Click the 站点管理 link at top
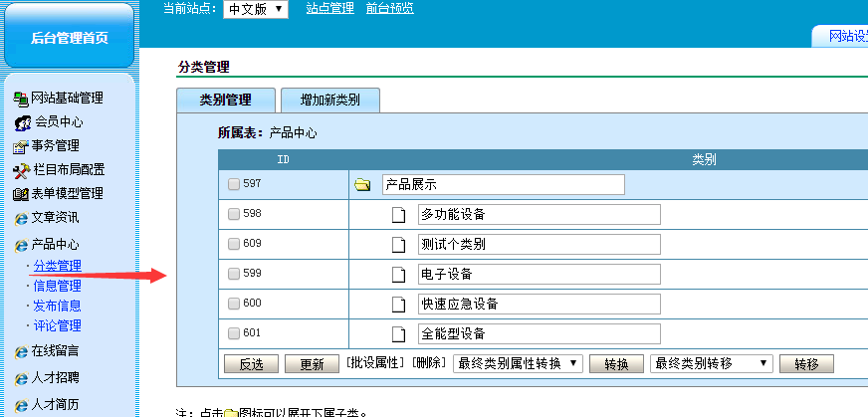 (329, 8)
